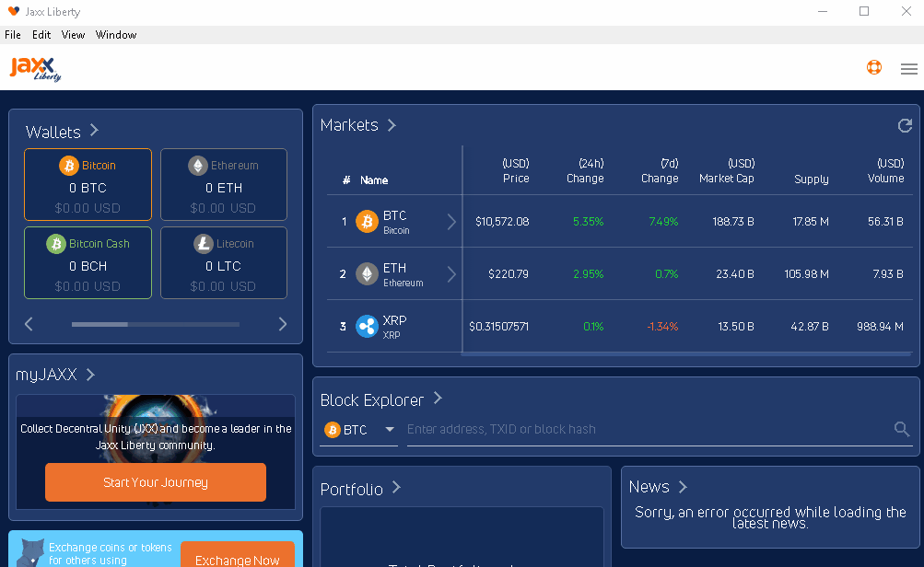Click the (USD) Price column header
The image size is (924, 567).
[x=516, y=171]
